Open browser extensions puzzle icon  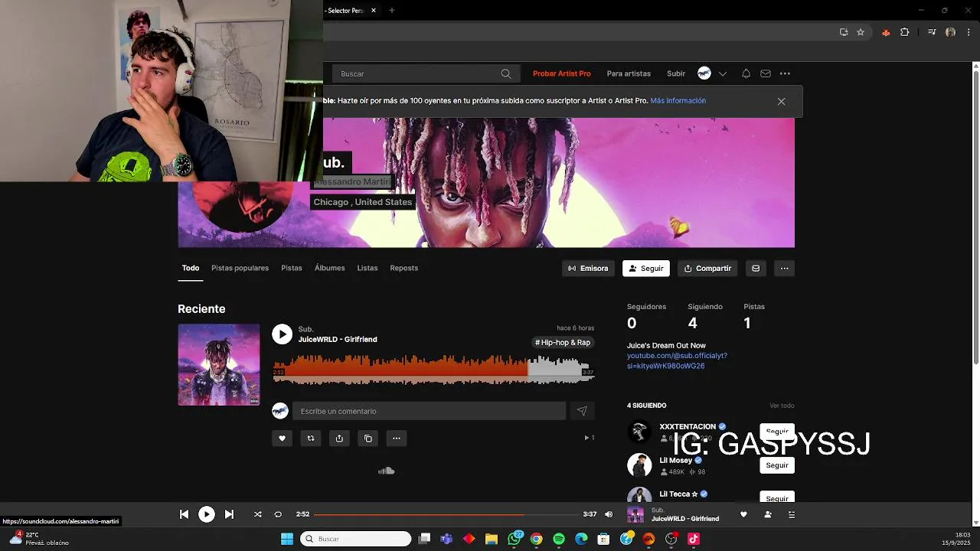tap(905, 32)
